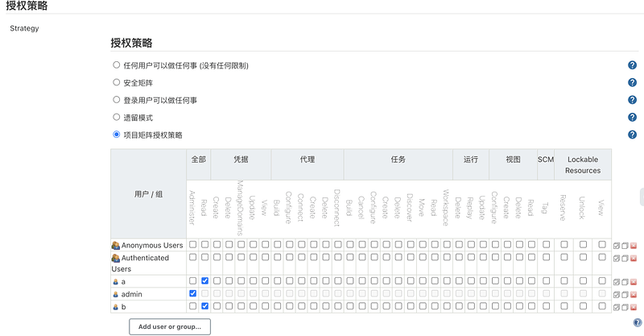Check SCM Tag for Anonymous Users

[x=546, y=244]
